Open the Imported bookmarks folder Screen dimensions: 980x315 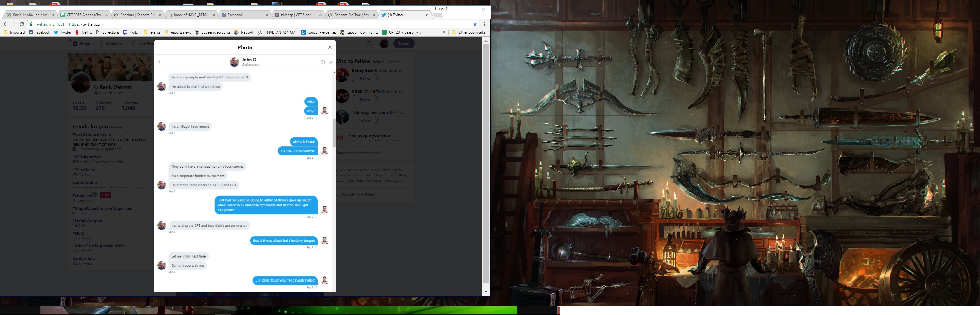(14, 32)
